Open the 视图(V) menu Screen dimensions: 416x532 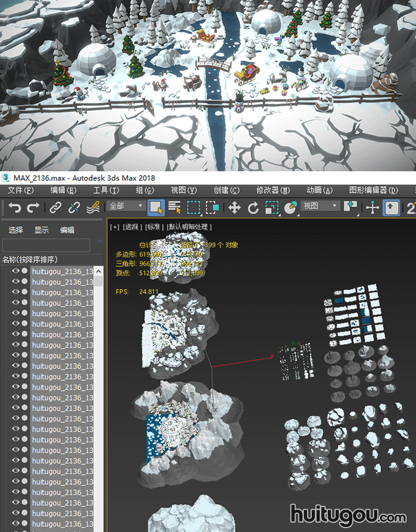coord(184,190)
